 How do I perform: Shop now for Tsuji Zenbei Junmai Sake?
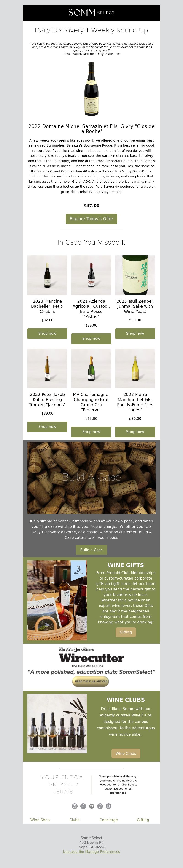pyautogui.click(x=135, y=333)
